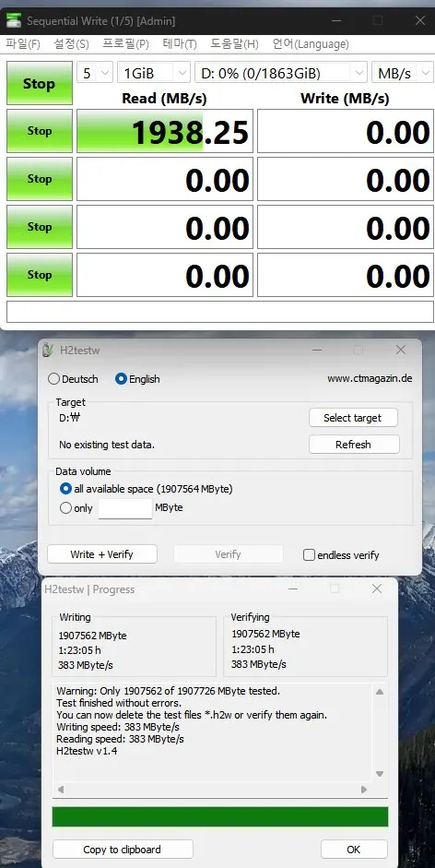Image resolution: width=435 pixels, height=868 pixels.
Task: Open the test count dropdown showing 5
Action: click(x=95, y=73)
